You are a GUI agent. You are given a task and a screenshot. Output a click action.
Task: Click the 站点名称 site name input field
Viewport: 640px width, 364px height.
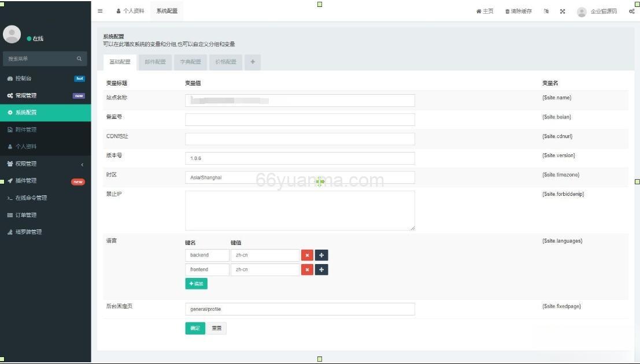point(299,100)
